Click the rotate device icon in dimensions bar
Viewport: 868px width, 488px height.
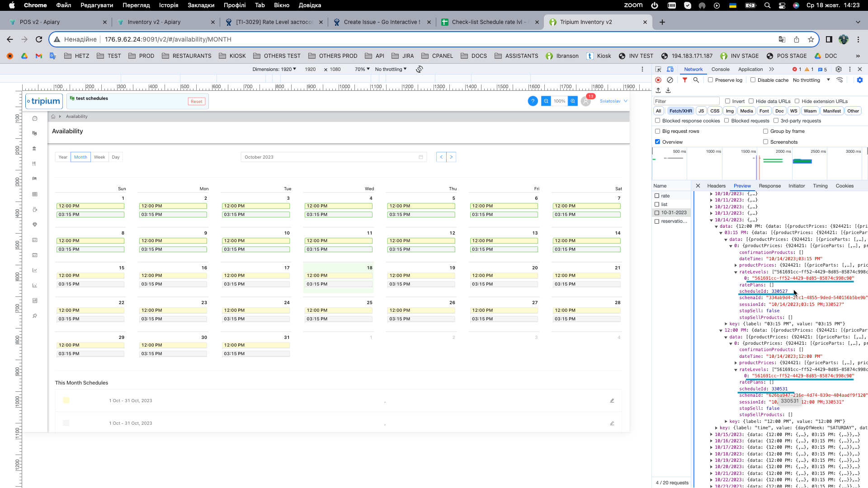(x=420, y=69)
